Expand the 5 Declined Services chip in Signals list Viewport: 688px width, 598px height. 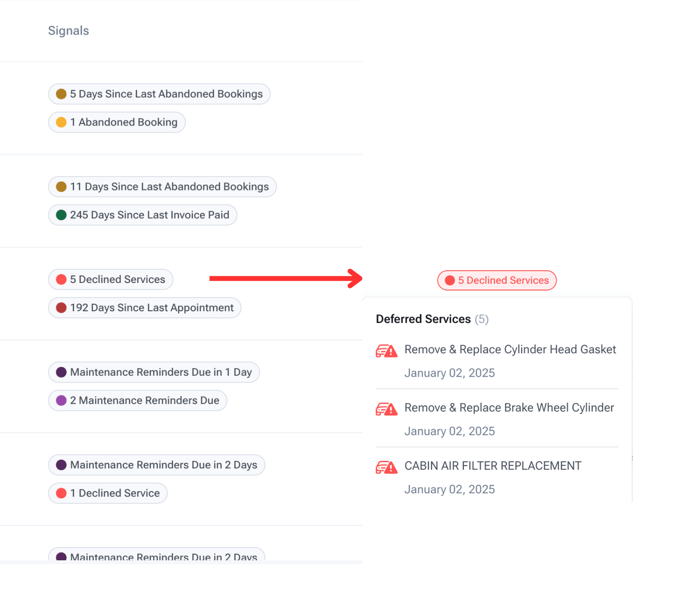tap(111, 279)
